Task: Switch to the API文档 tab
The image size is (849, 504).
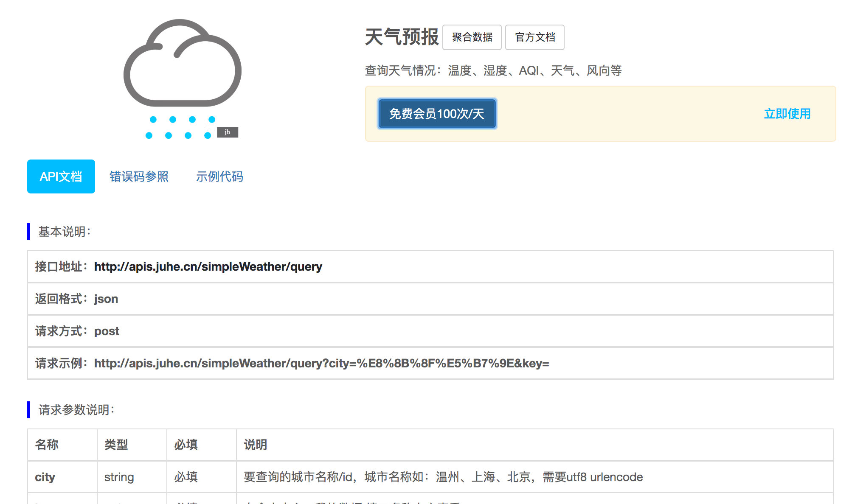Action: pyautogui.click(x=61, y=176)
